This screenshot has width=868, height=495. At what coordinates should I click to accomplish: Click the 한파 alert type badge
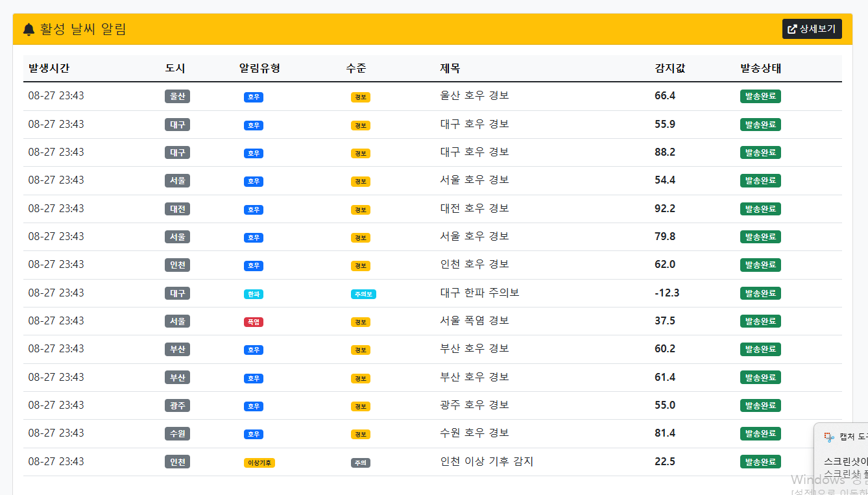(254, 294)
